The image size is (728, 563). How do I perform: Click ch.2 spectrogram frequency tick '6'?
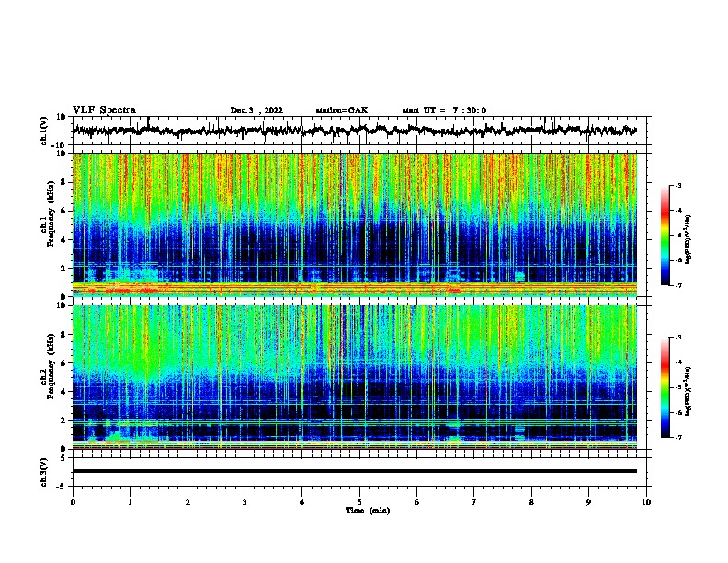63,363
